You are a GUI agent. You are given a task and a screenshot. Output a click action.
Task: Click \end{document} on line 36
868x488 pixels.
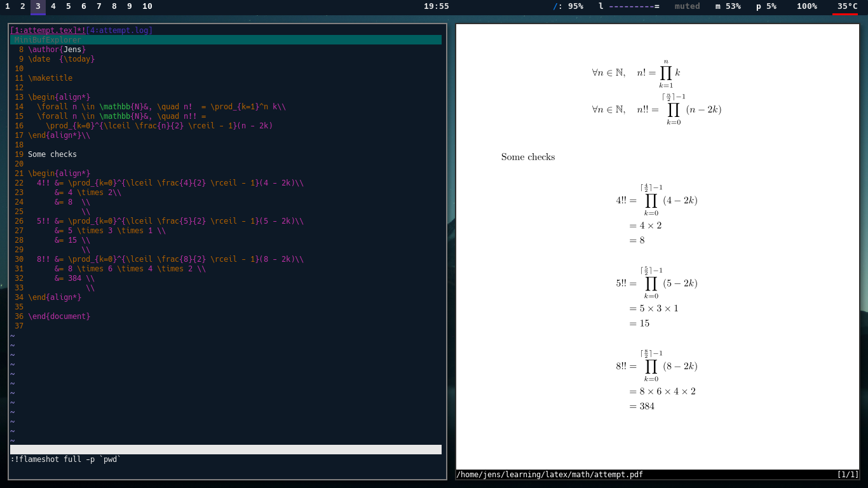pos(59,316)
